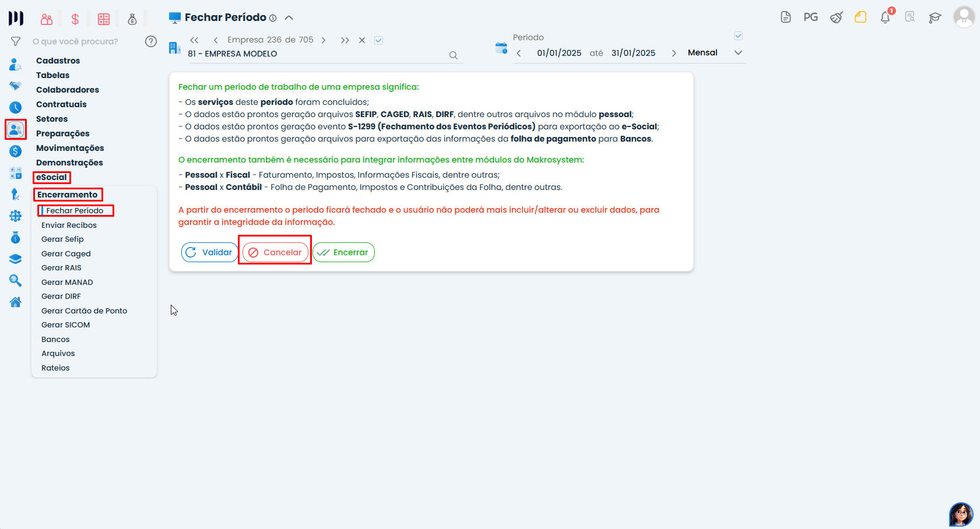Open the notifications bell icon
This screenshot has height=529, width=980.
[x=886, y=17]
